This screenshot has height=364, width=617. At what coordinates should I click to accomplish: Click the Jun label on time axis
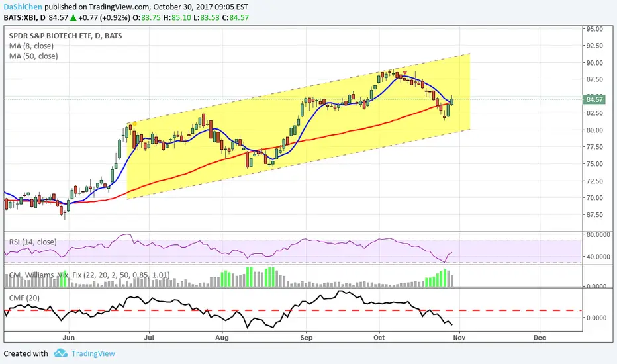point(68,338)
